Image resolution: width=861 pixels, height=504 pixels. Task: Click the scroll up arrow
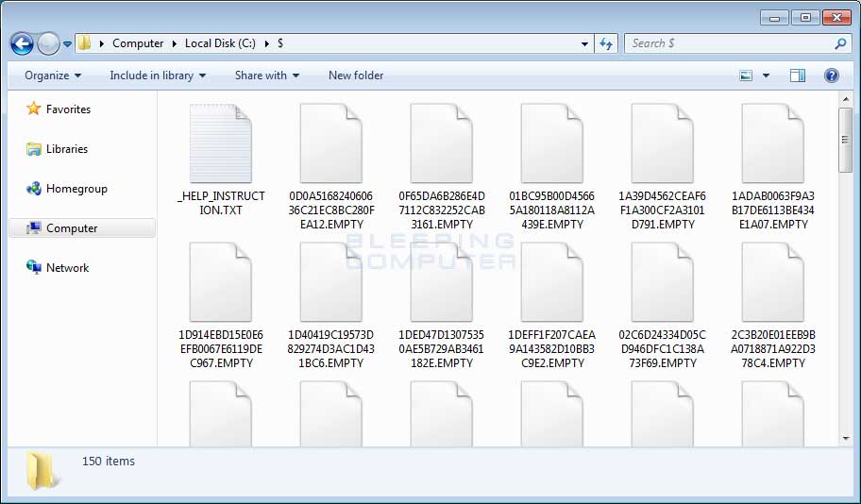pos(845,99)
